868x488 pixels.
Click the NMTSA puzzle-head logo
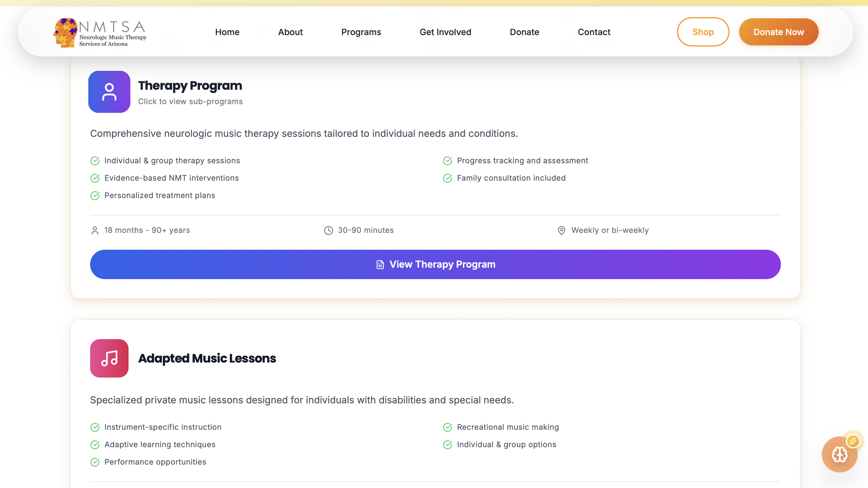65,33
